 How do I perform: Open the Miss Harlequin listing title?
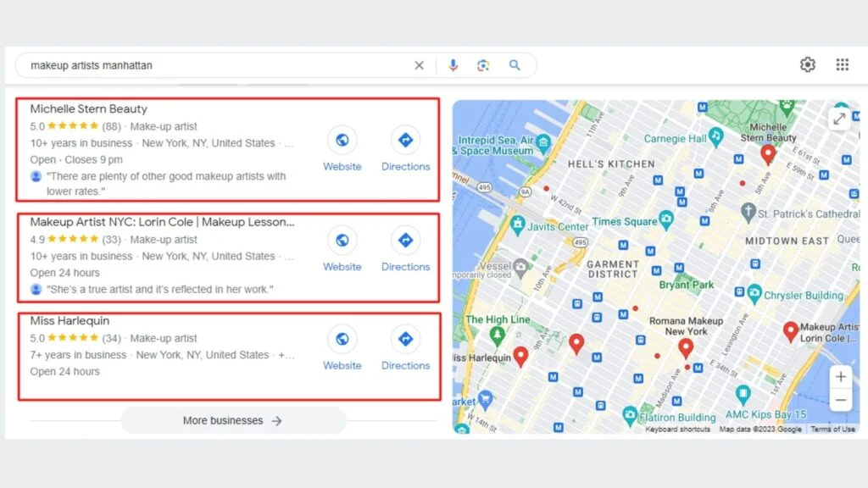pos(70,321)
